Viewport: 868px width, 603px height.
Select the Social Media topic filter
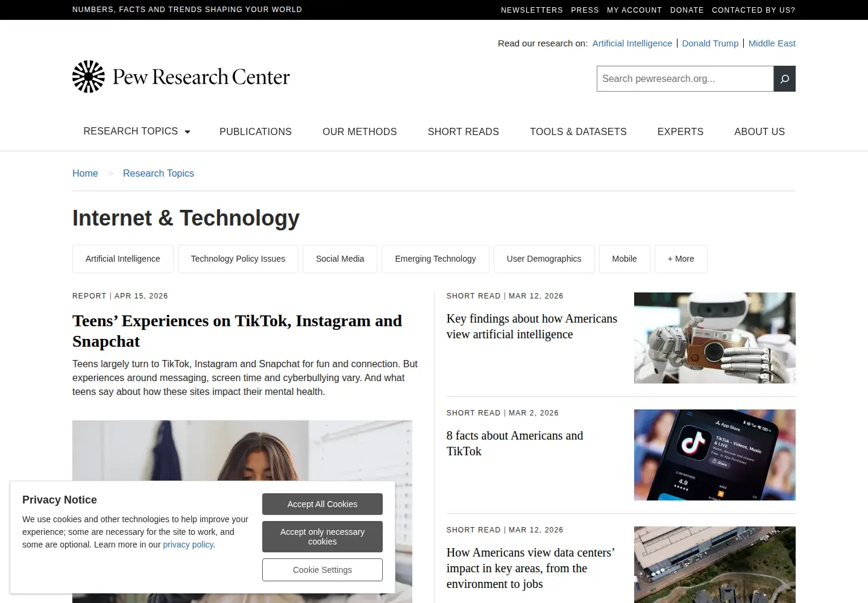pyautogui.click(x=340, y=259)
